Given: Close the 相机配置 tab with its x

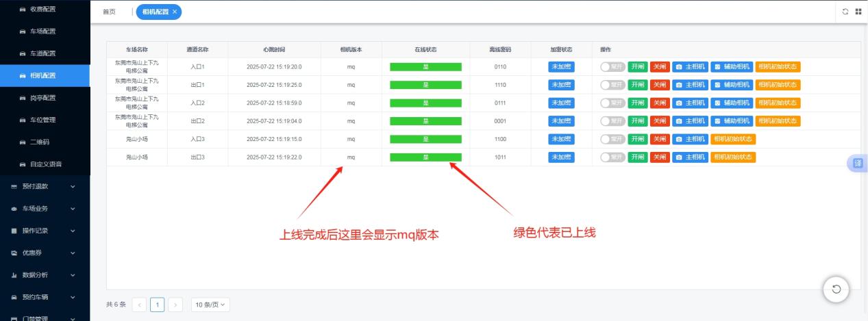Looking at the screenshot, I should coord(175,12).
